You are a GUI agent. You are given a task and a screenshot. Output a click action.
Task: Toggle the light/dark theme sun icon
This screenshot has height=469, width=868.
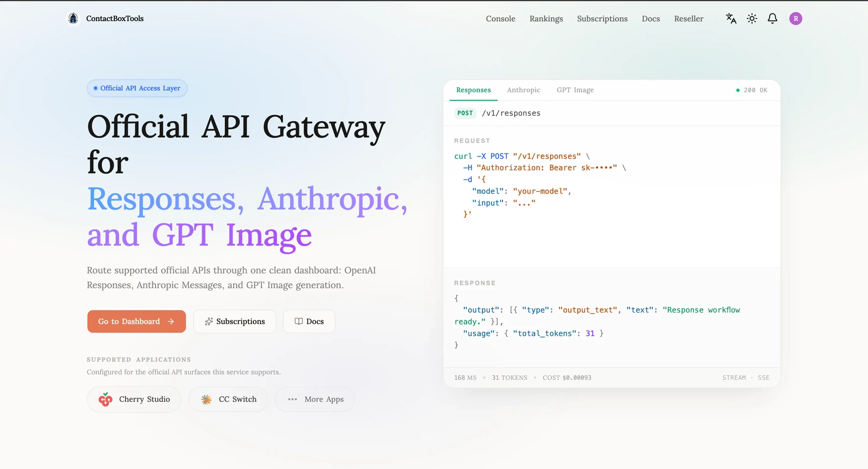pyautogui.click(x=752, y=18)
